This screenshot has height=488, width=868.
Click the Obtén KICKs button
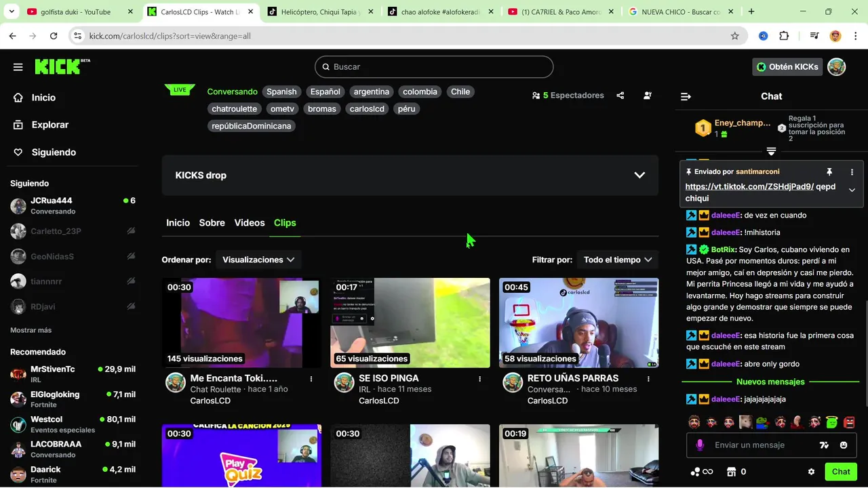pos(787,66)
